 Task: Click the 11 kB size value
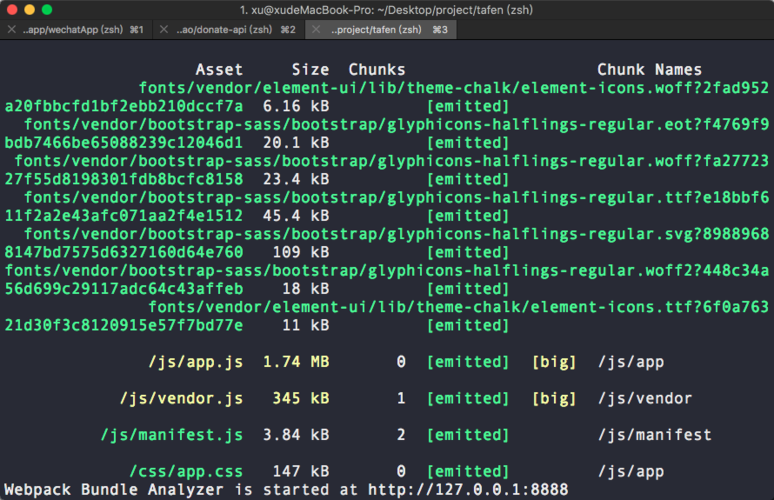pos(306,326)
